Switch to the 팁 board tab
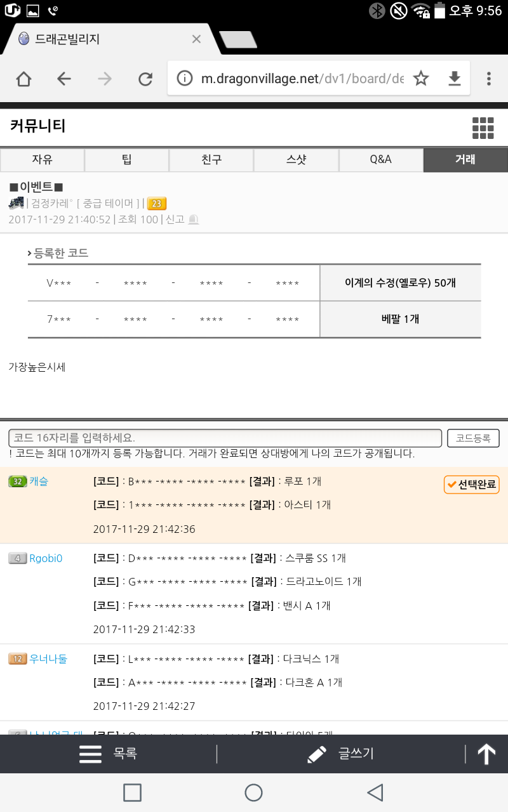 click(x=126, y=160)
